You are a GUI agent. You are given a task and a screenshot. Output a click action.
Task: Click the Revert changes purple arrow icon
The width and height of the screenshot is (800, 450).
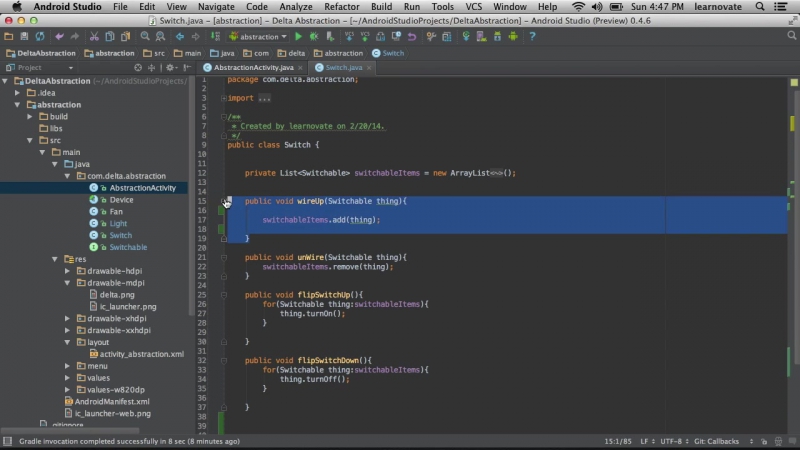pos(412,36)
